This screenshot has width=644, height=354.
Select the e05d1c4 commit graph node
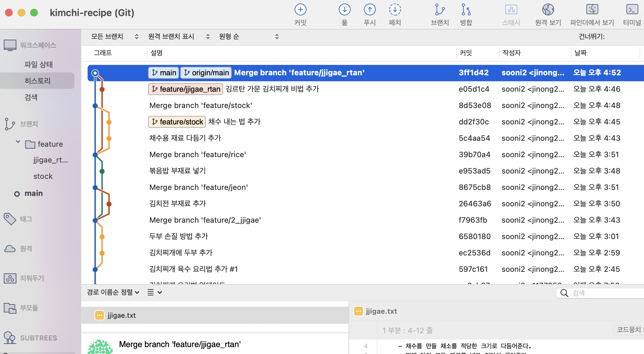click(102, 89)
